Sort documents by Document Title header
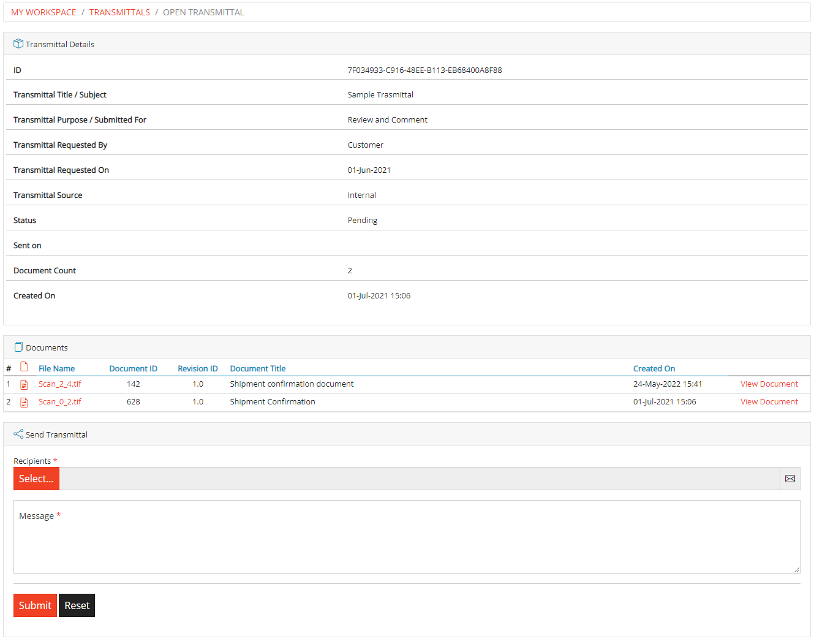Viewport: 814px width, 644px height. 258,368
